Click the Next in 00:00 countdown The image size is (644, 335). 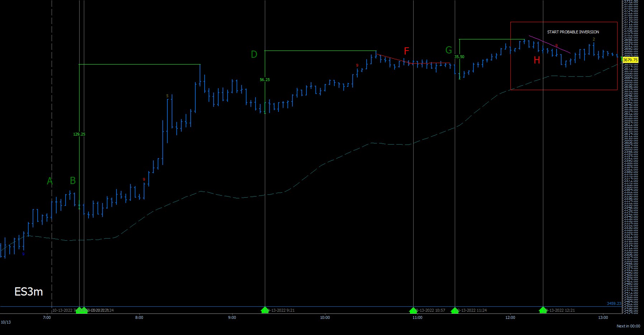point(628,326)
